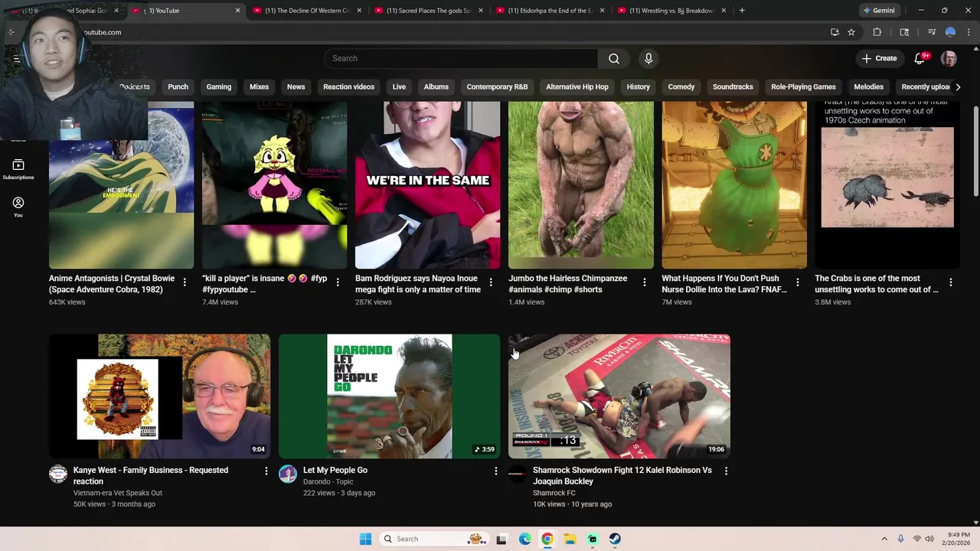Open the Darondo topic channel avatar
Screen dimensions: 980x551
point(288,474)
